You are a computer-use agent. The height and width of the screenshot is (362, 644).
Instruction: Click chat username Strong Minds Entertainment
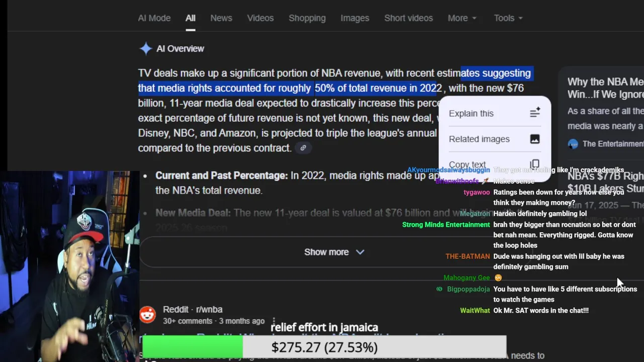[x=446, y=225]
